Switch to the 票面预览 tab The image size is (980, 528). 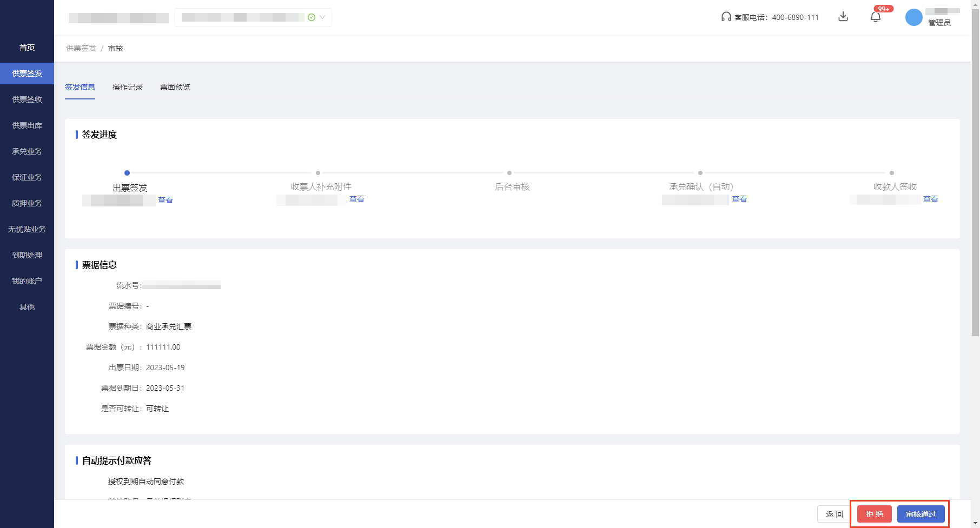175,87
